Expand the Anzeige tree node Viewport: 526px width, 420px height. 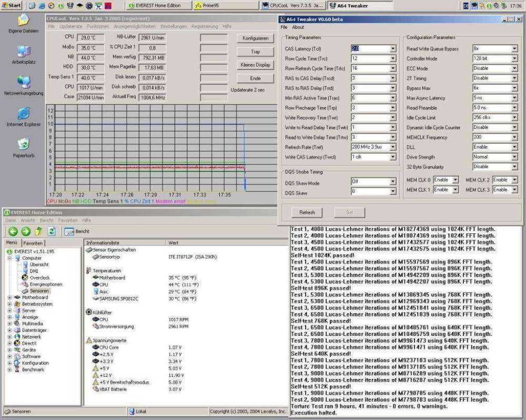click(x=9, y=317)
